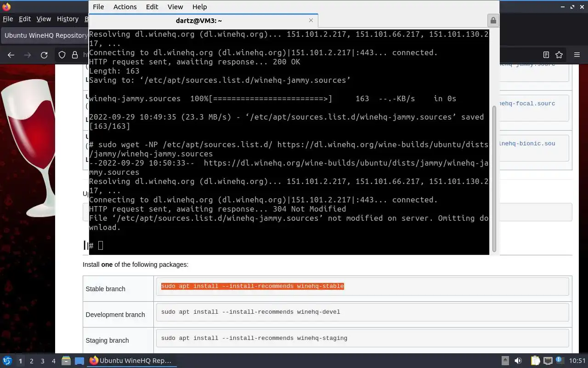Switch to workspace 3
This screenshot has height=368, width=588.
click(x=43, y=361)
